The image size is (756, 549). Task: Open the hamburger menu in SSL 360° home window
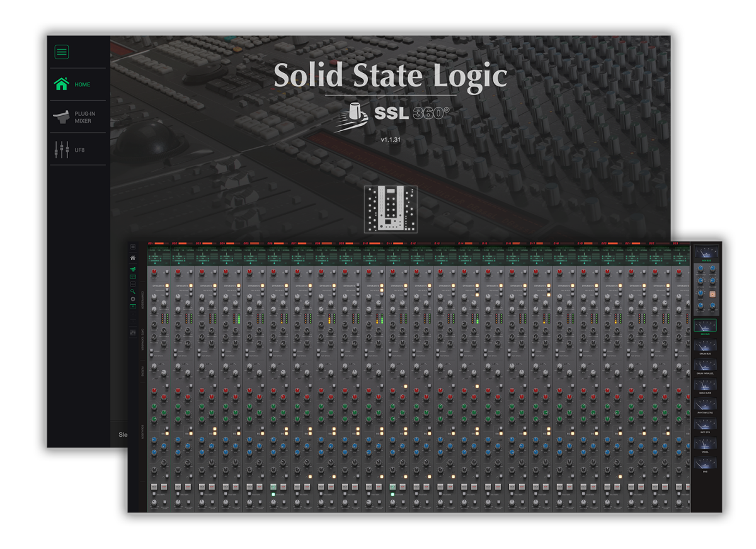point(62,52)
